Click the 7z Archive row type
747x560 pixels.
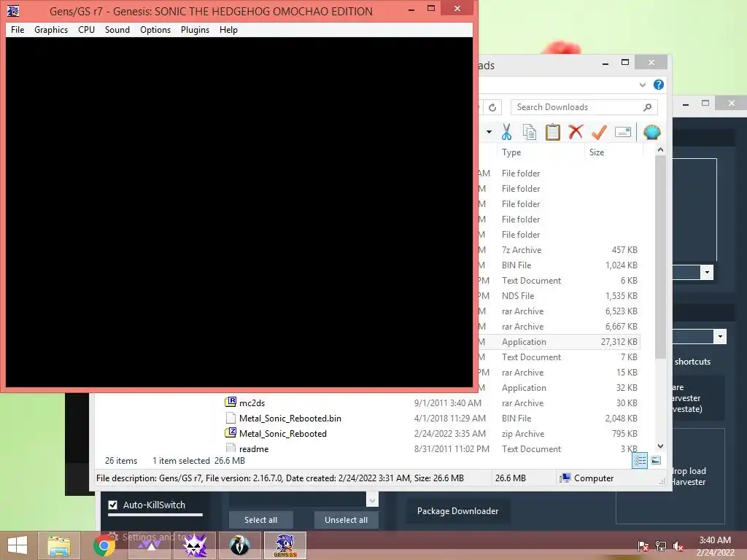click(522, 250)
